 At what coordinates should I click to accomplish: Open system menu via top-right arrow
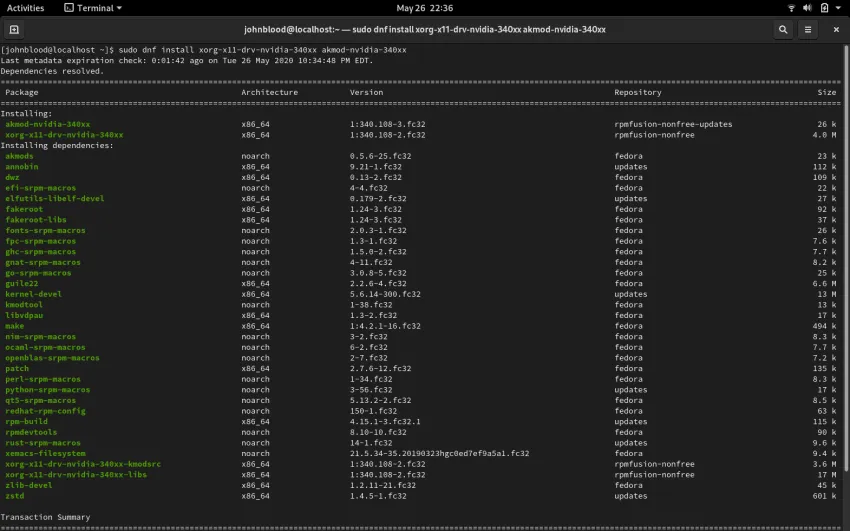839,8
